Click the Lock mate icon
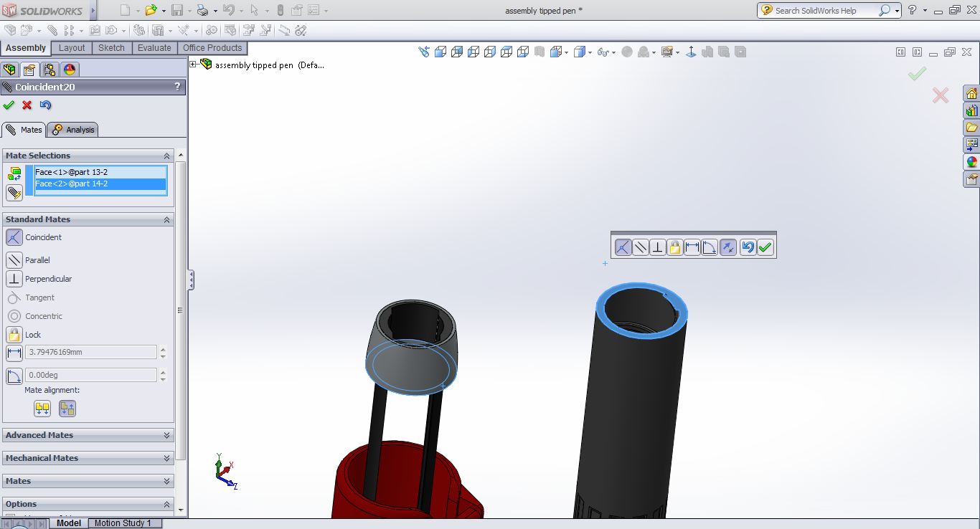Image resolution: width=980 pixels, height=529 pixels. pos(14,335)
